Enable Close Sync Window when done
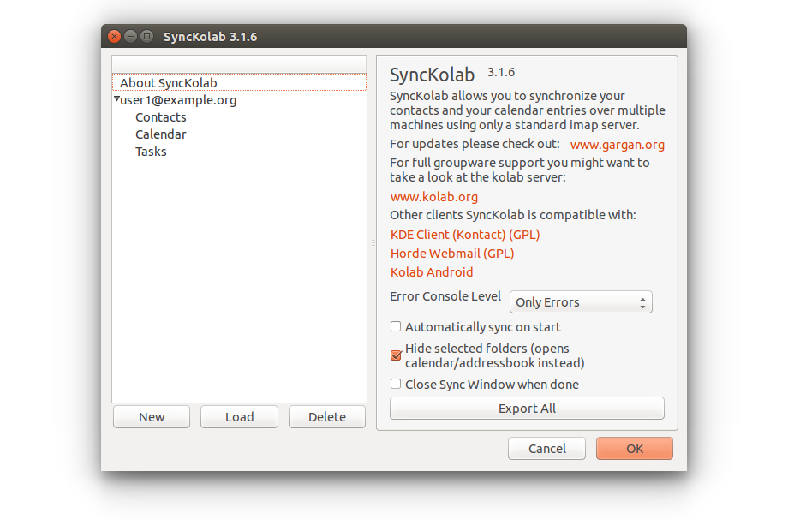Viewport: 812px width, 519px height. (x=396, y=385)
